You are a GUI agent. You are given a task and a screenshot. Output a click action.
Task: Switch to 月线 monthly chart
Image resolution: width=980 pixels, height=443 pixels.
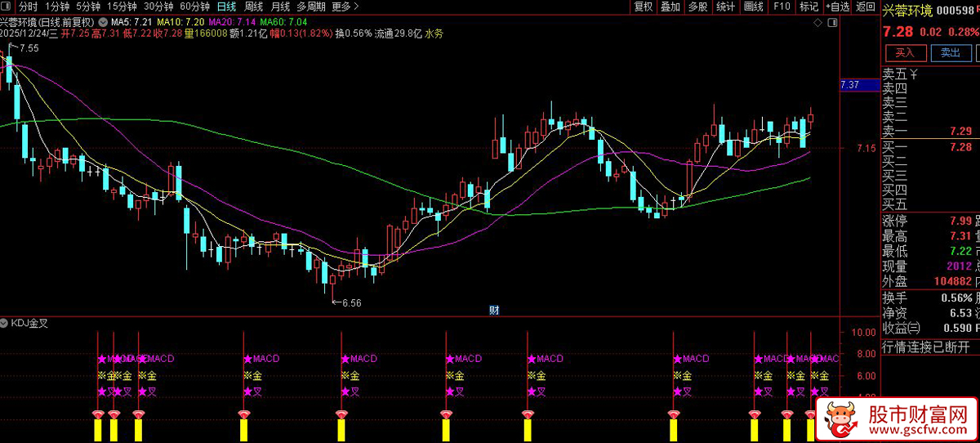[x=280, y=7]
